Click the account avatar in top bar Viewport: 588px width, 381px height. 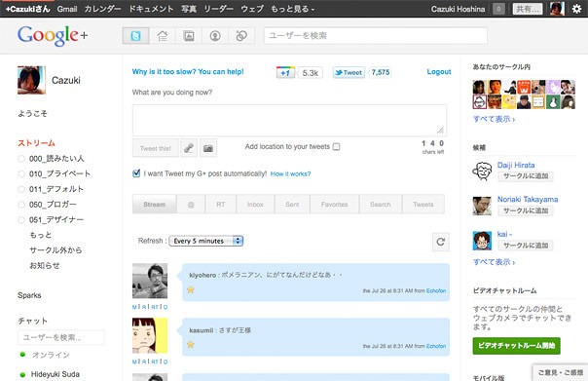click(x=557, y=9)
